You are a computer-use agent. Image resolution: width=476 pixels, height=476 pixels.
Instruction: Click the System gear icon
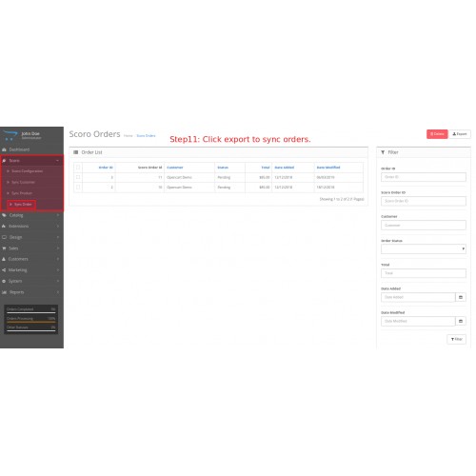click(x=4, y=281)
